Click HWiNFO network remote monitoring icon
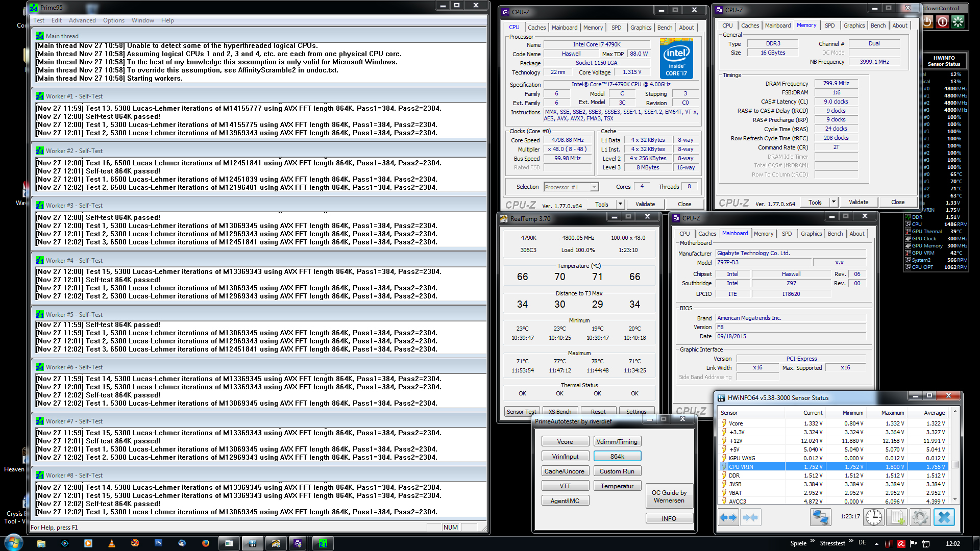 (x=821, y=517)
